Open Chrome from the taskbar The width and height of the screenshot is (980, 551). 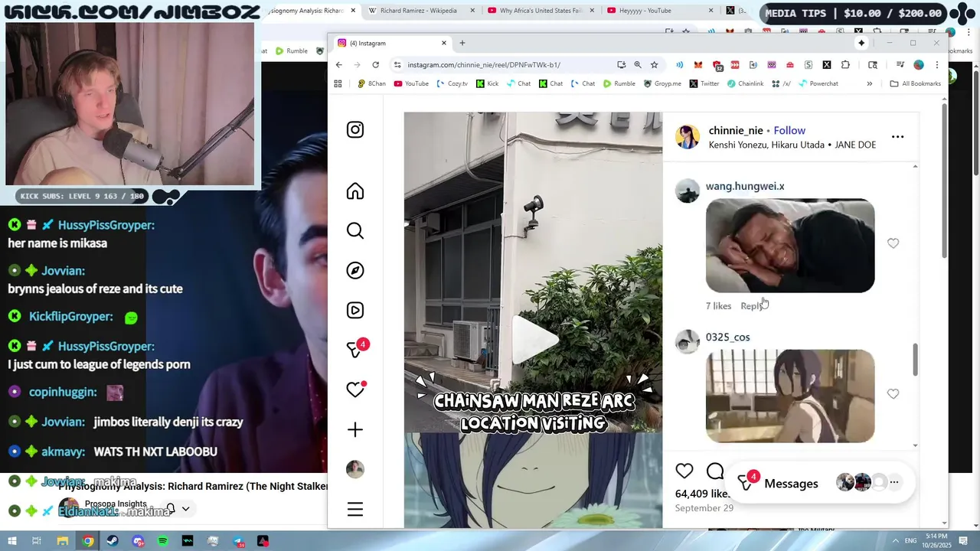88,541
